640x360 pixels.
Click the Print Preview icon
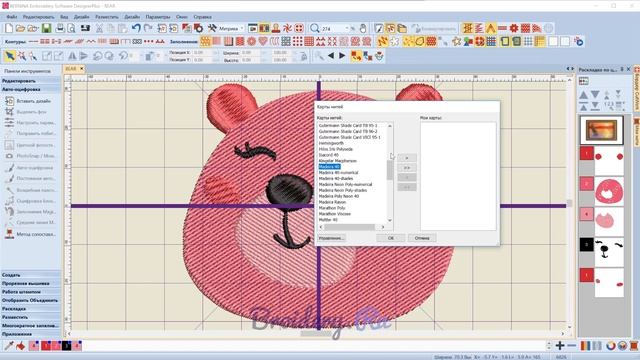coord(71,28)
